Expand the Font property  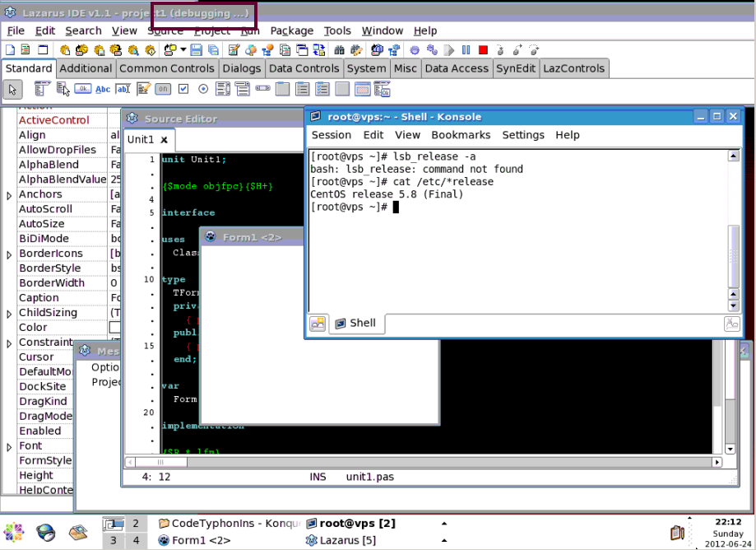pos(9,448)
